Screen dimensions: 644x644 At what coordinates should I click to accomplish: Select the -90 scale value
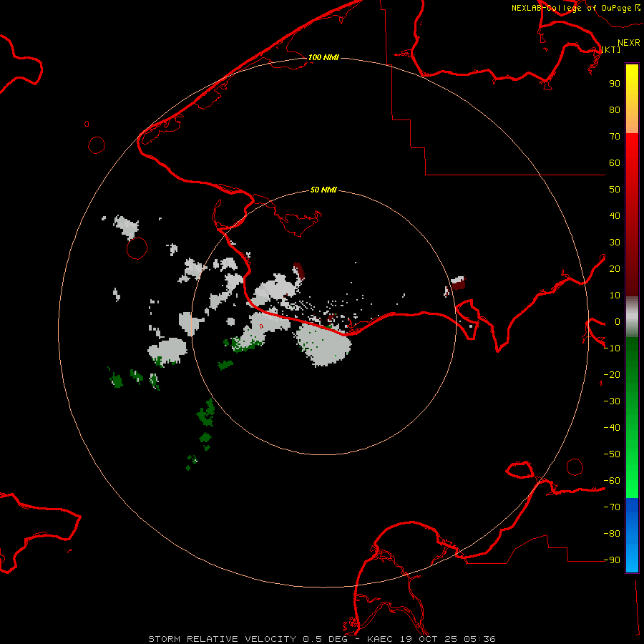612,560
